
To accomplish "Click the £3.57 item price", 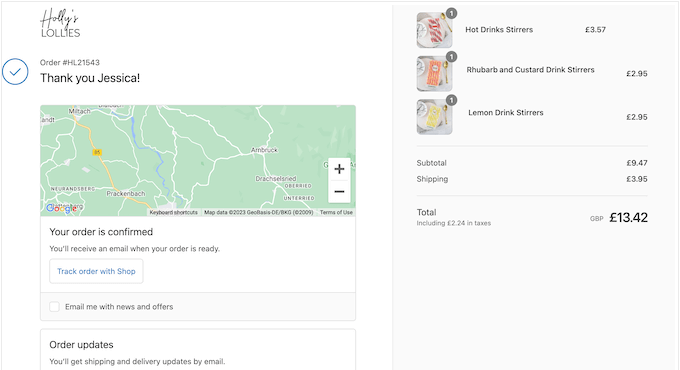I will (595, 29).
